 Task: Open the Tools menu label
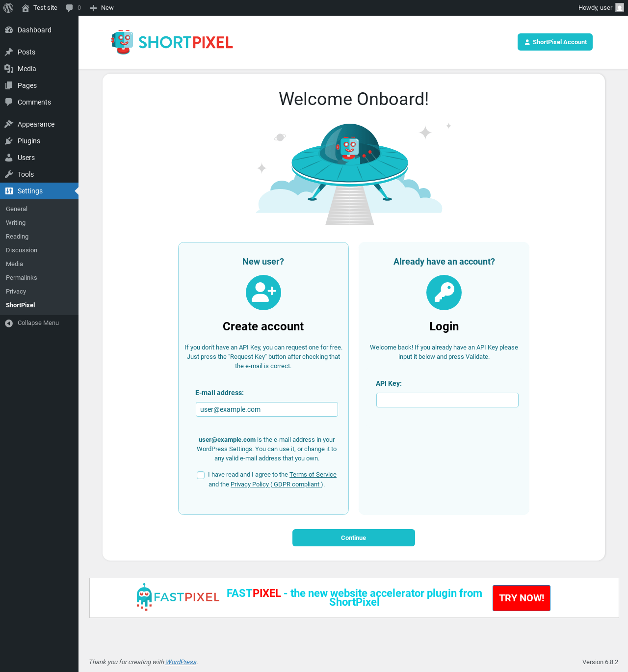26,174
